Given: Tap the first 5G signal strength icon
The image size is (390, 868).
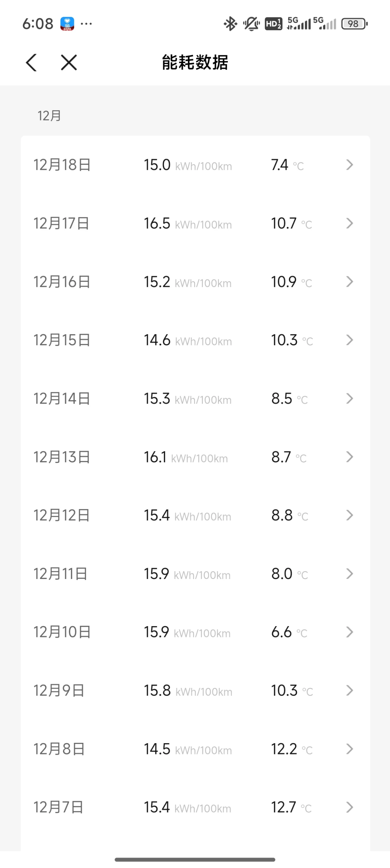Looking at the screenshot, I should (298, 24).
